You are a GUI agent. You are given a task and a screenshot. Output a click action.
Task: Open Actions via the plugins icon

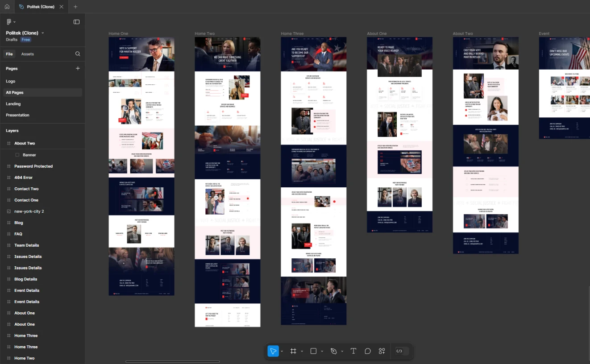382,351
